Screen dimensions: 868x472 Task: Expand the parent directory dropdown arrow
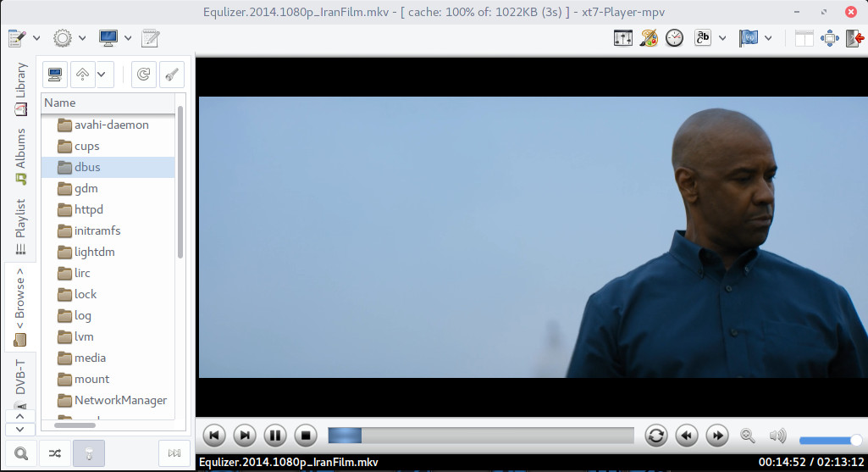pyautogui.click(x=102, y=75)
